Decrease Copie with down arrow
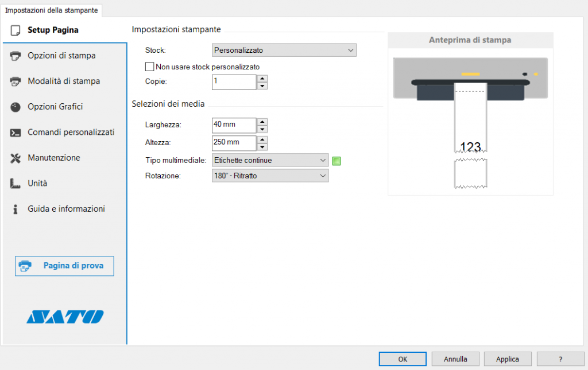Screen dimensions: 588x370 click(x=262, y=86)
